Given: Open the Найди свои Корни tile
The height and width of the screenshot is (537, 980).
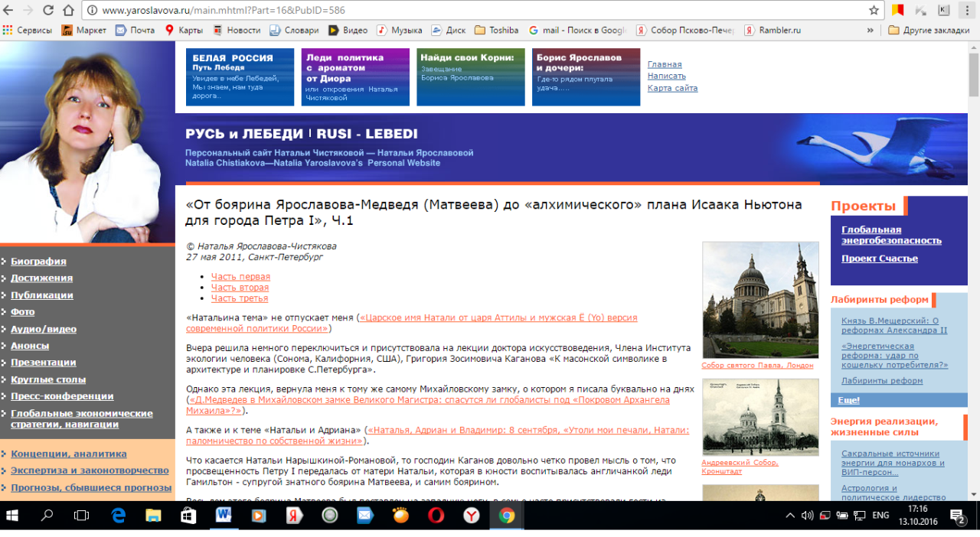Looking at the screenshot, I should 471,77.
